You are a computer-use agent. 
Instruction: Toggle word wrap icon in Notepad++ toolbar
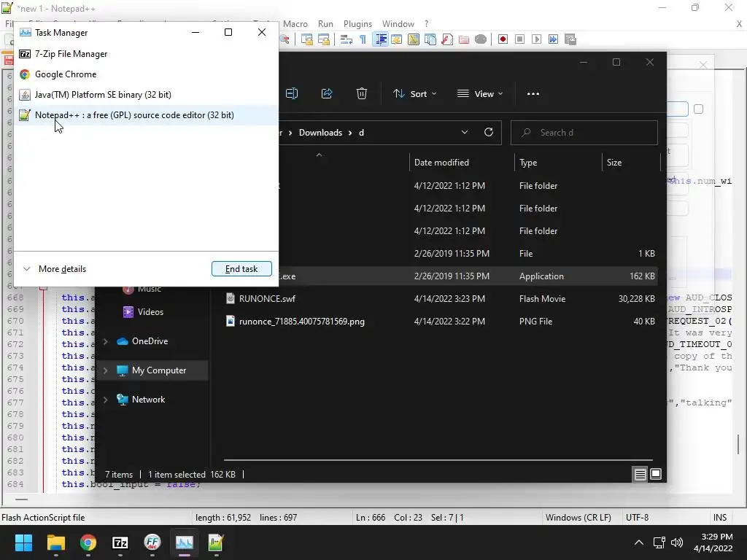tap(347, 39)
